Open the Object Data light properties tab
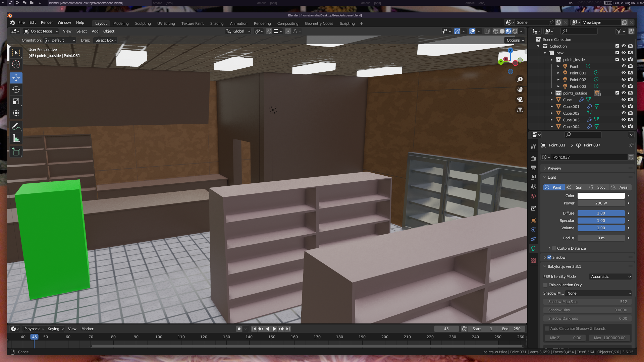 click(x=533, y=248)
